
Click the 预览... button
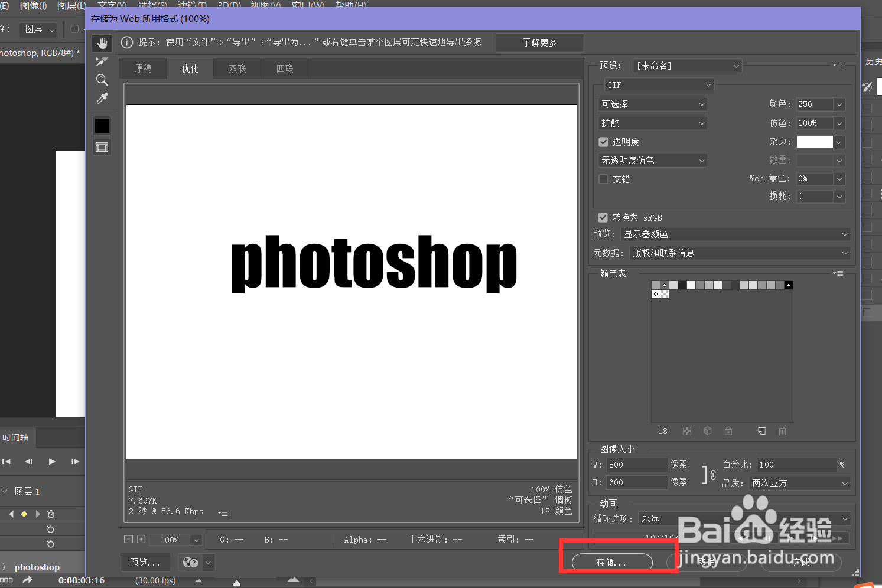pyautogui.click(x=145, y=563)
